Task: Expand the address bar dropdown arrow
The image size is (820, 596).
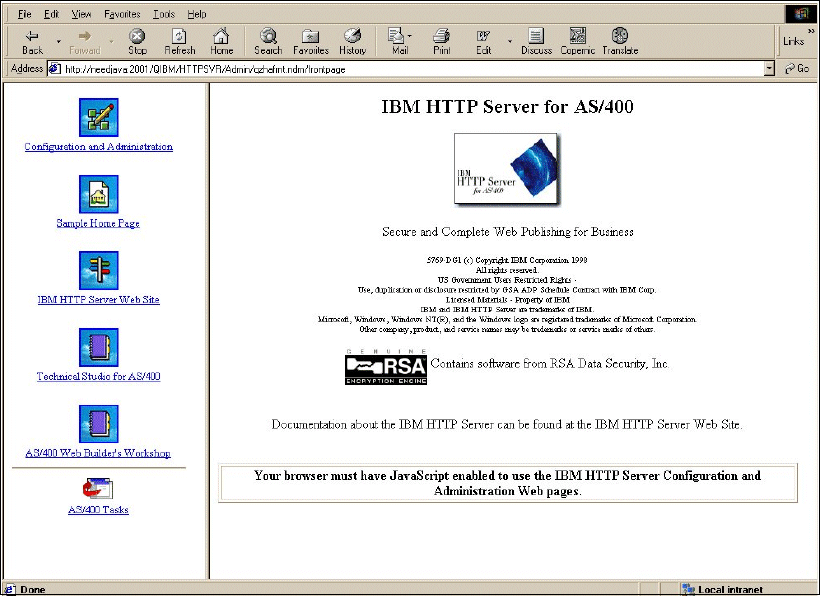Action: pos(769,69)
